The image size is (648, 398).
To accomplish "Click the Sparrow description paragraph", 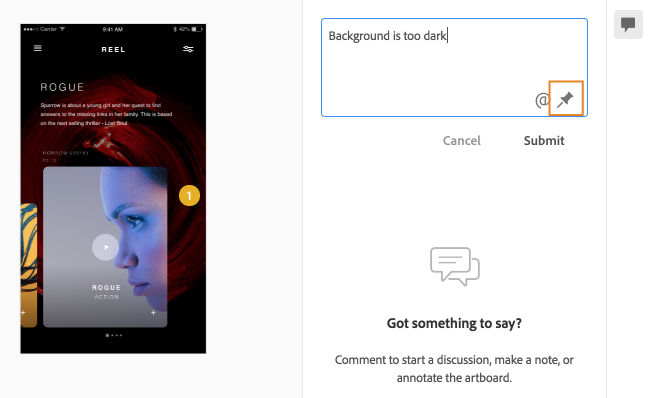I will pos(106,114).
